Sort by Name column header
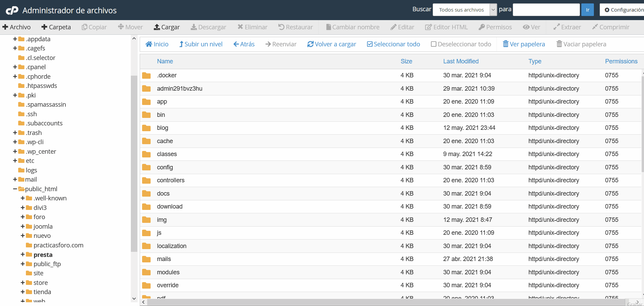644x306 pixels. pos(165,61)
